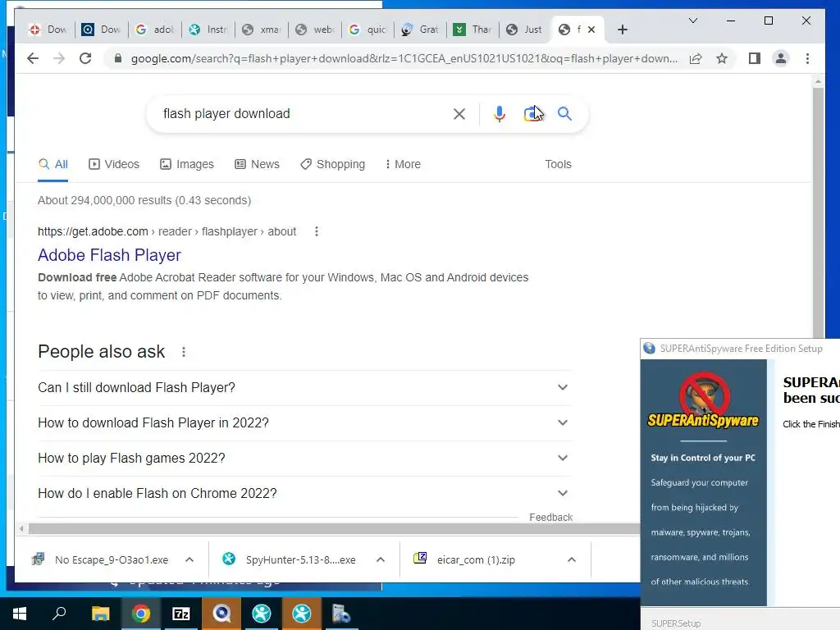
Task: Select the All results tab
Action: point(53,164)
